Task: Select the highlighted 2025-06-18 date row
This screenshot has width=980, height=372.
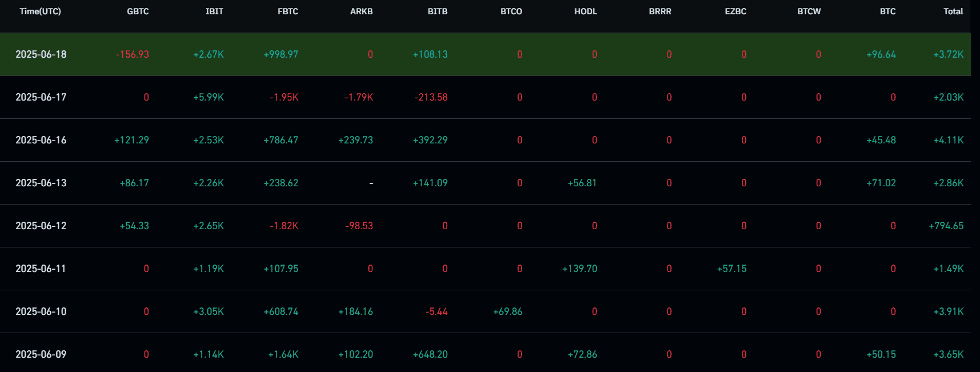Action: click(41, 54)
